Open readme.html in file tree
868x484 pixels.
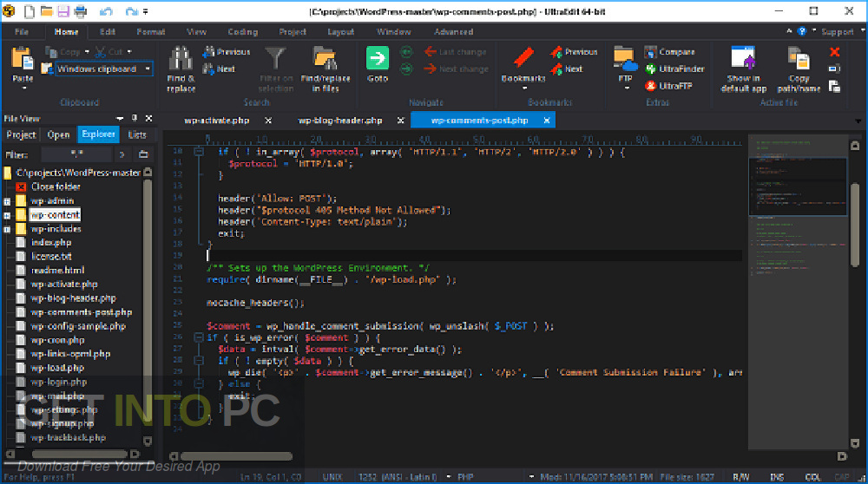(57, 271)
